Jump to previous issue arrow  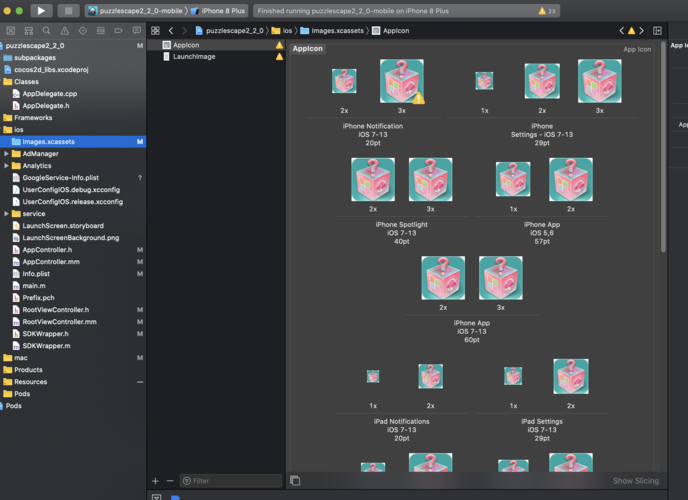point(621,30)
